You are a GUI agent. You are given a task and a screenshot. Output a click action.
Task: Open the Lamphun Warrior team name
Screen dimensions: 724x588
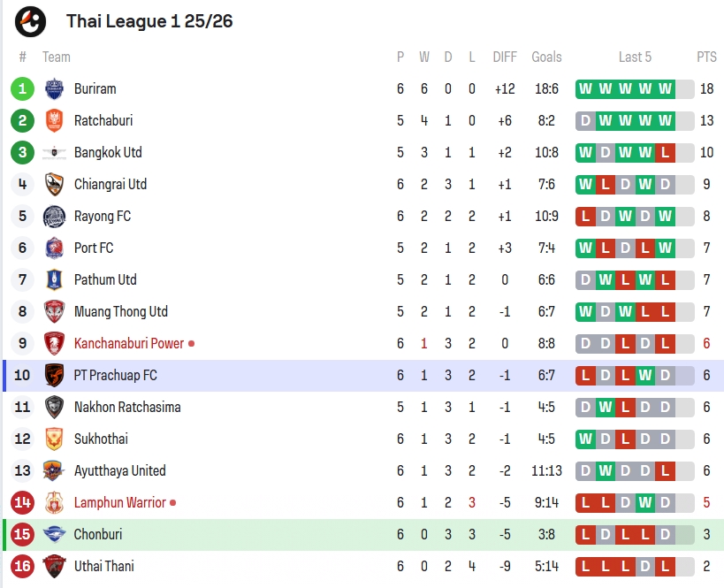(x=120, y=502)
